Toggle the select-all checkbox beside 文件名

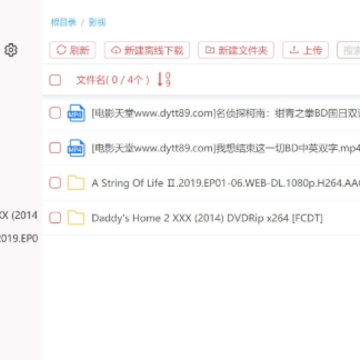(x=55, y=80)
